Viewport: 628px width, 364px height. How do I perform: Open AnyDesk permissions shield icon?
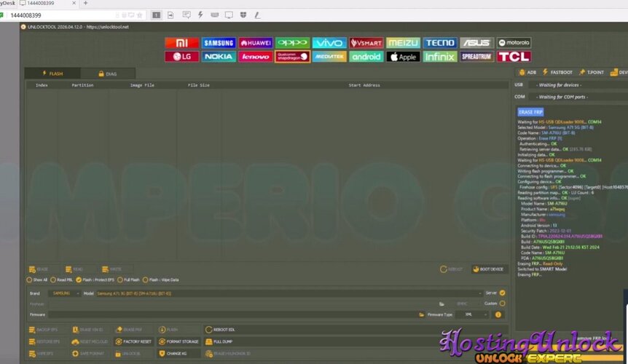(243, 15)
